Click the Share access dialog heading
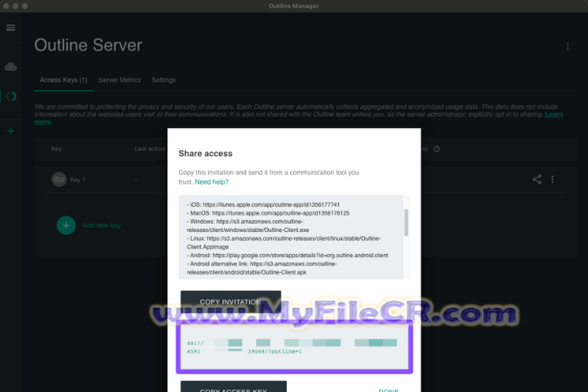The image size is (588, 392). [206, 154]
